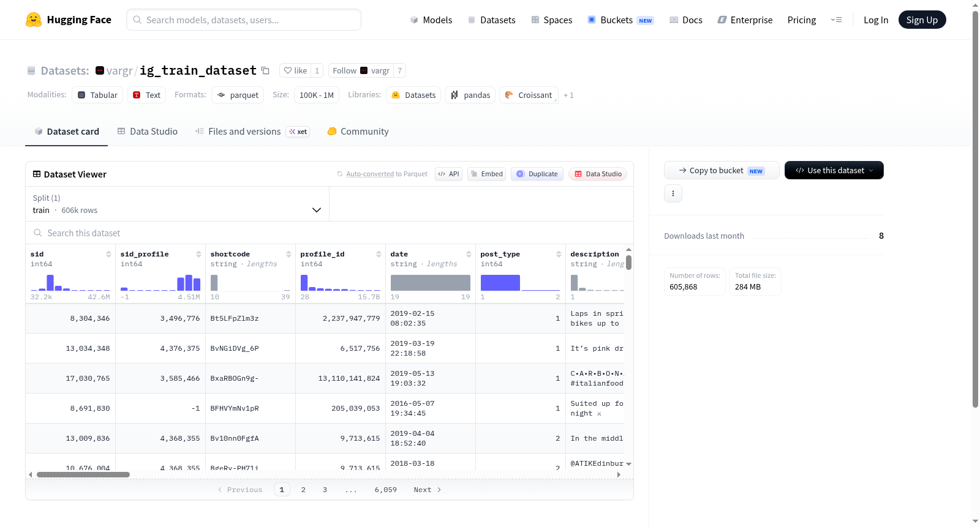Click the Croissant library tag
The image size is (980, 527).
[x=529, y=95]
